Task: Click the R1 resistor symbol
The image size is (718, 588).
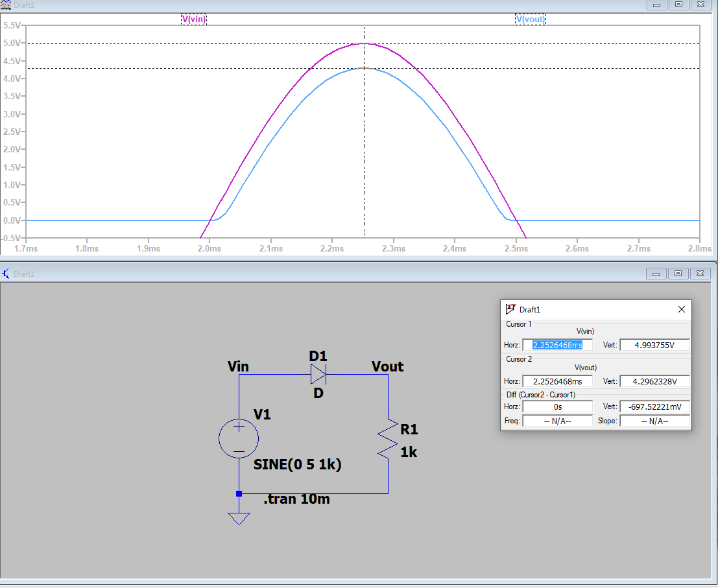Action: click(x=388, y=439)
